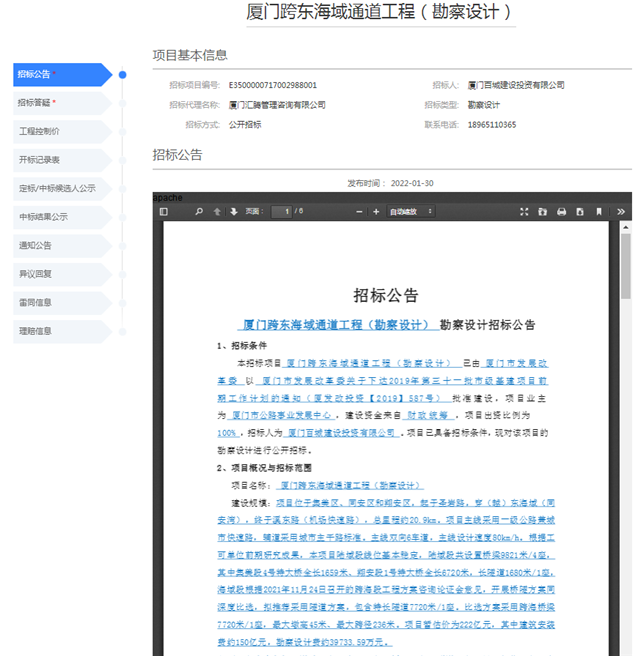Click the bidder name 厦门百城建设投资有限公司
Image resolution: width=640 pixels, height=656 pixels.
516,85
